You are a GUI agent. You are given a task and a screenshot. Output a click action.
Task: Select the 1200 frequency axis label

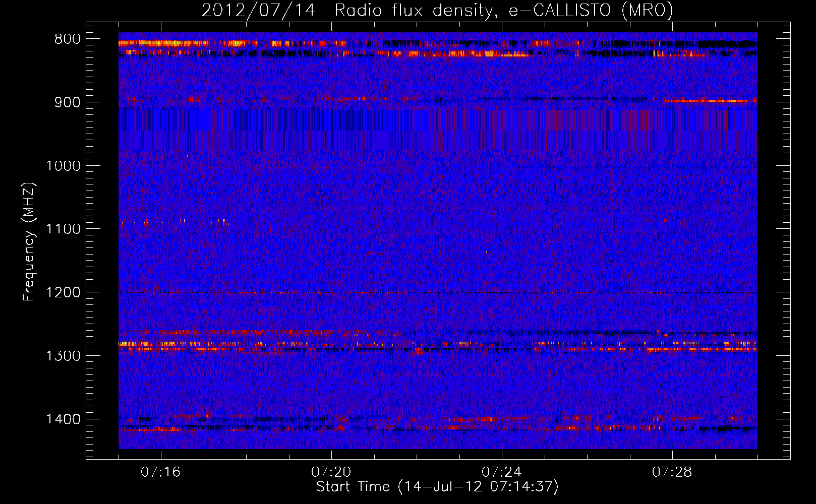pyautogui.click(x=63, y=293)
